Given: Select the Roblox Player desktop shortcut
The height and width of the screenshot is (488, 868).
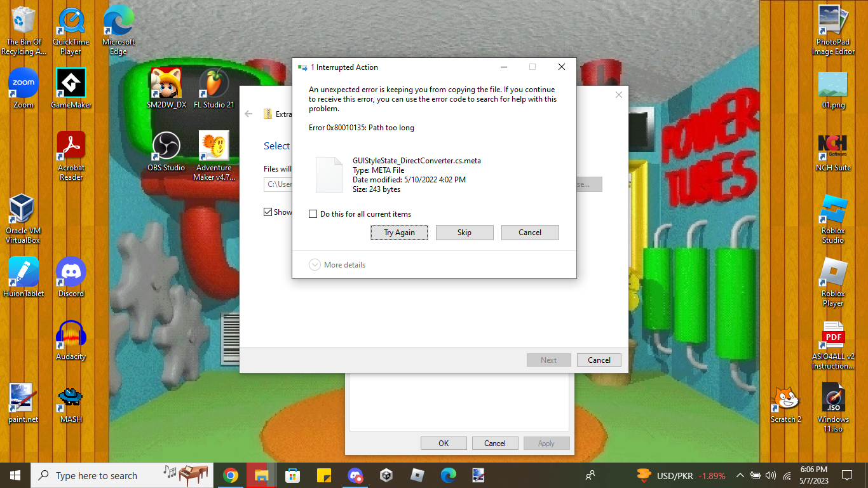Looking at the screenshot, I should (833, 282).
